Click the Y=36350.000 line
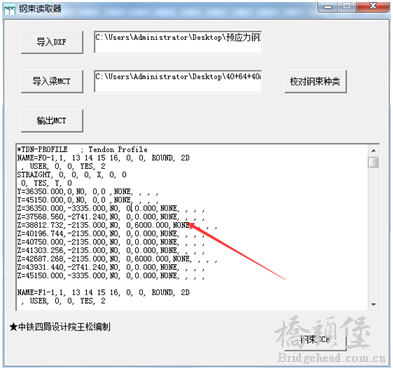Image resolution: width=393 pixels, height=370 pixels. click(88, 192)
